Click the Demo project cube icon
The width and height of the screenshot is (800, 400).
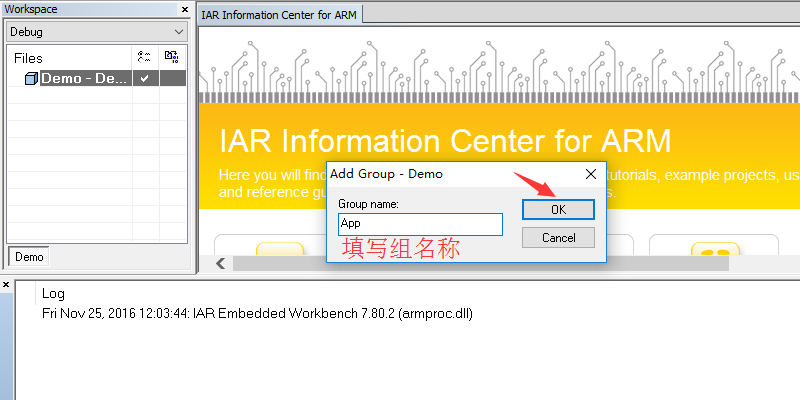point(31,79)
